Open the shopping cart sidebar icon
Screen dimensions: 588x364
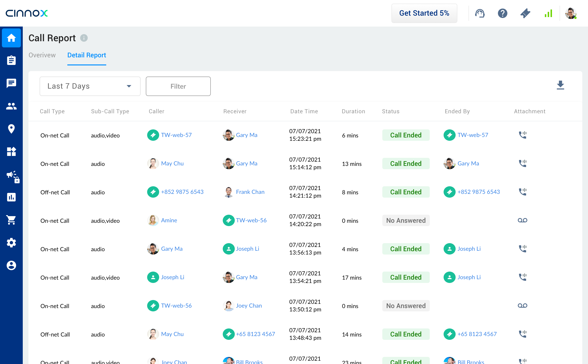click(x=11, y=220)
